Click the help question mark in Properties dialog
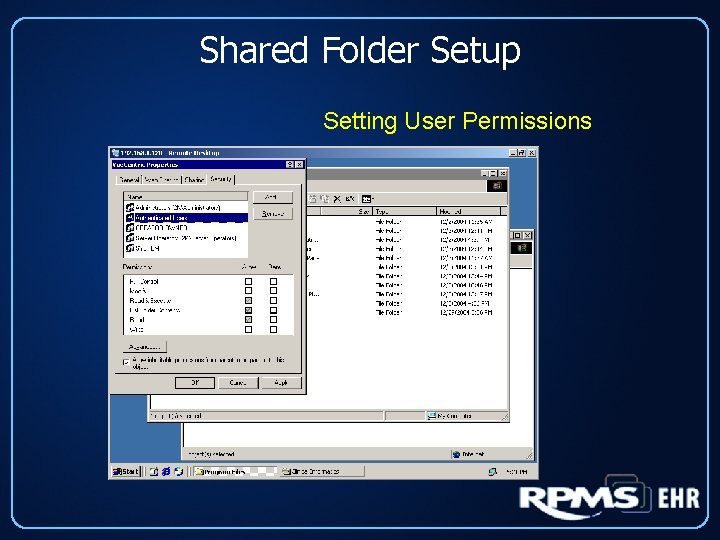 pyautogui.click(x=290, y=164)
